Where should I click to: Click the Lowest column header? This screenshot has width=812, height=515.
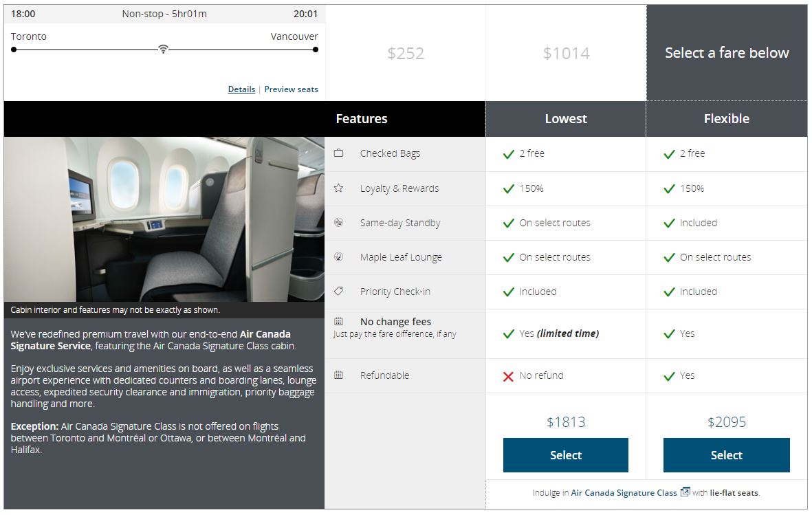pos(566,119)
